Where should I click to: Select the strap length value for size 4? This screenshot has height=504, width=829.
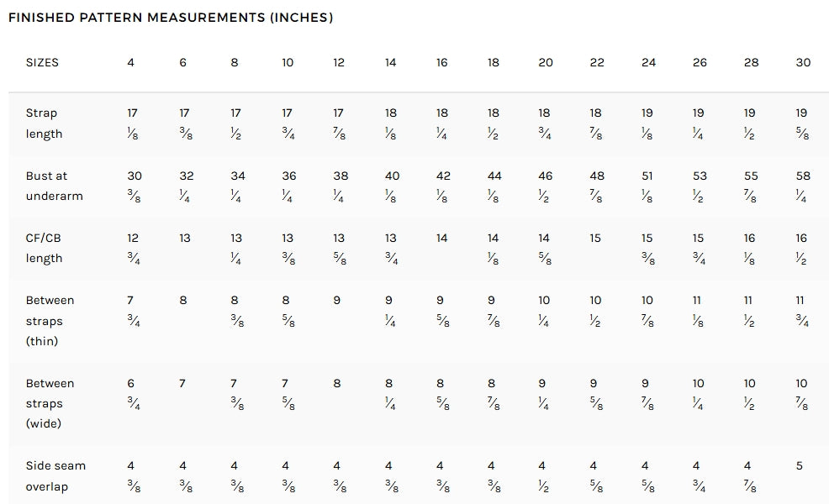pos(133,123)
